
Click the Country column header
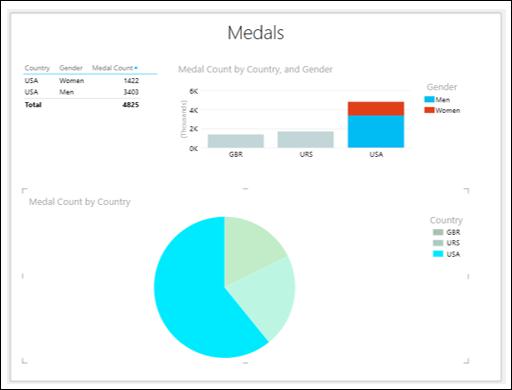pos(37,68)
